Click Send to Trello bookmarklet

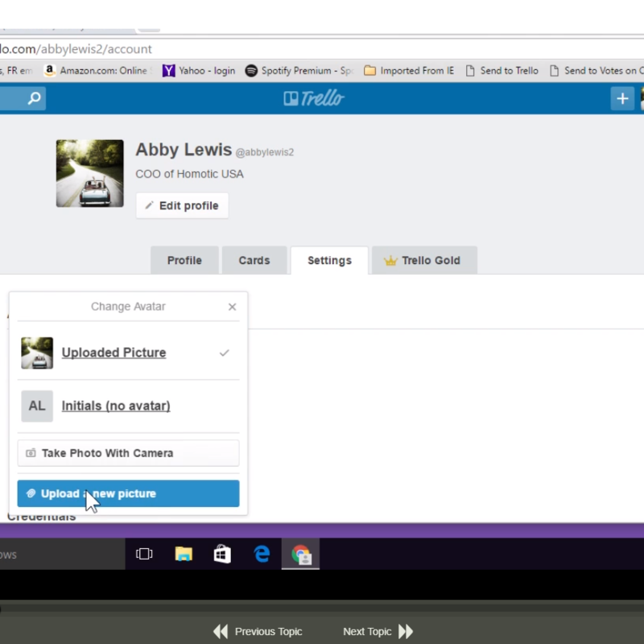502,71
